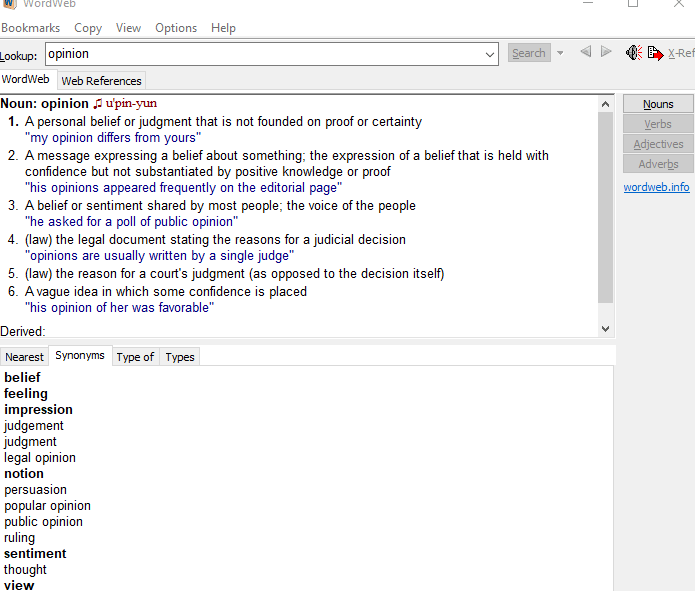This screenshot has height=591, width=695.
Task: Expand the Search button dropdown arrow
Action: tap(560, 53)
